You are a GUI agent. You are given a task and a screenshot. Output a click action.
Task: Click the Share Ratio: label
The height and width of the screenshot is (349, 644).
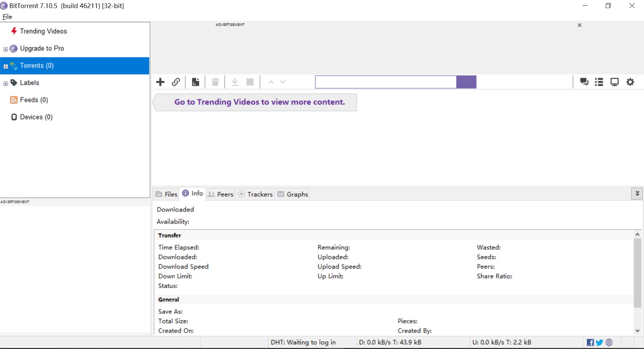(494, 276)
